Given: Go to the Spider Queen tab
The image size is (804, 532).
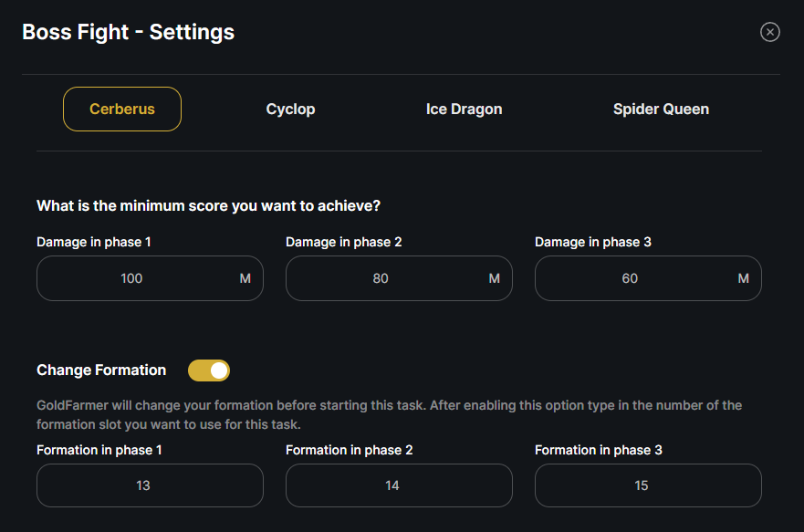Looking at the screenshot, I should coord(661,110).
